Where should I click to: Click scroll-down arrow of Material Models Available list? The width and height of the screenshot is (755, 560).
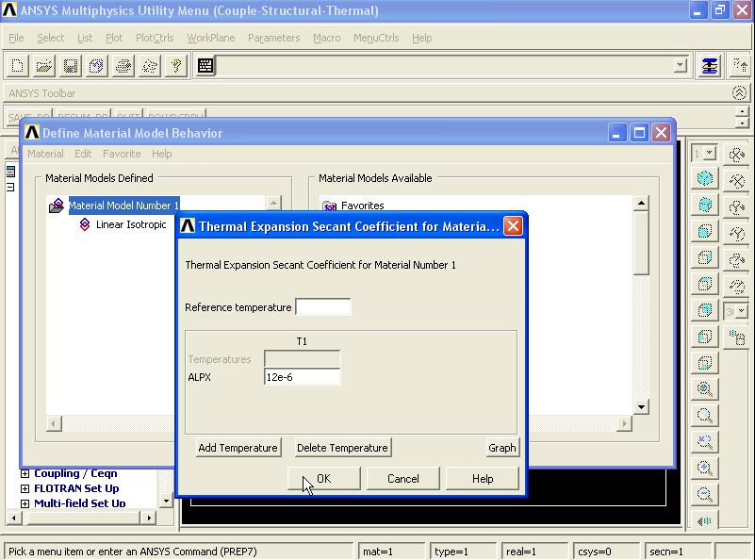point(641,407)
